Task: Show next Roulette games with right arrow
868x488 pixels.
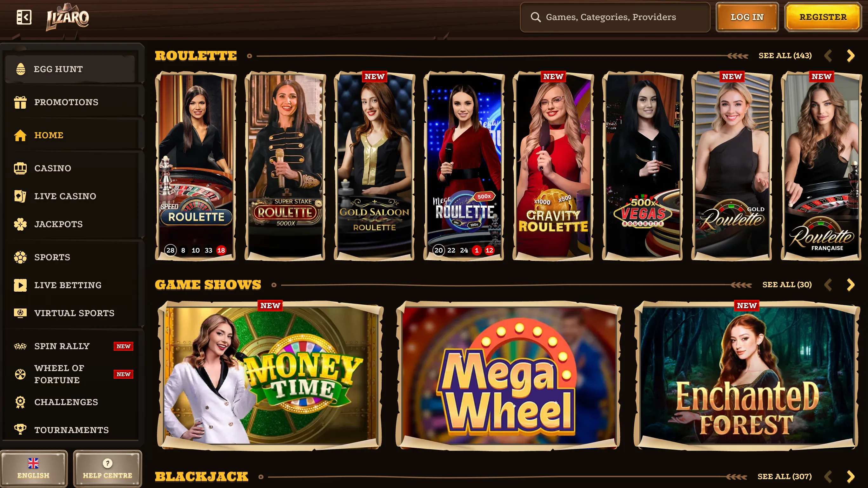Action: 851,56
